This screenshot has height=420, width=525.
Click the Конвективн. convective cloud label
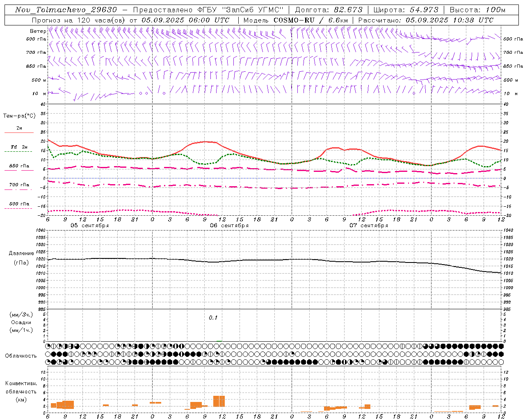click(x=21, y=383)
